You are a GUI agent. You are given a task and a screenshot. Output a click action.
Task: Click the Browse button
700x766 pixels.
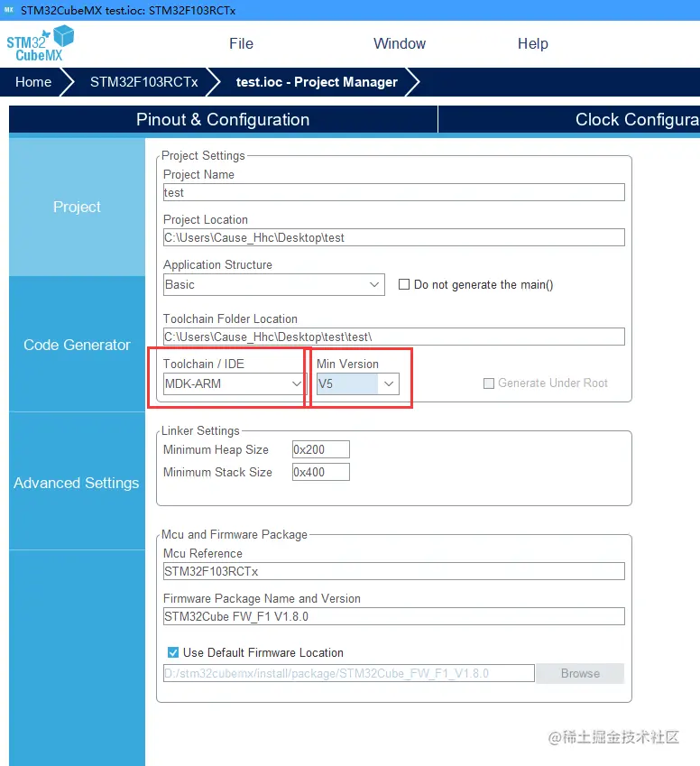tap(580, 673)
